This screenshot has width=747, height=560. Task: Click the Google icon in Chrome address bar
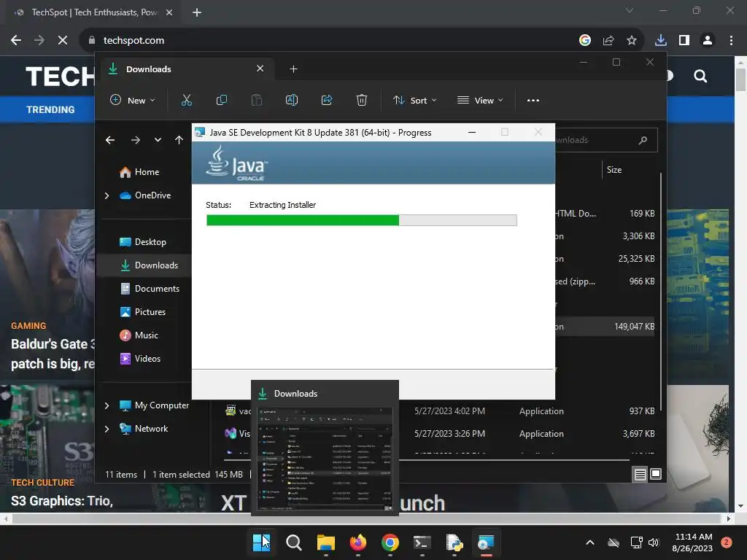[585, 41]
